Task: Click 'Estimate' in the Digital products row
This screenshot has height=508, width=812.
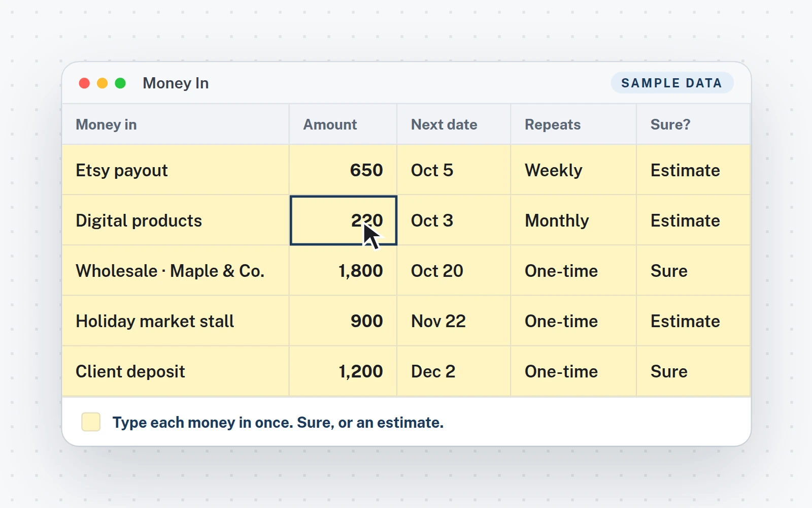Action: point(693,220)
